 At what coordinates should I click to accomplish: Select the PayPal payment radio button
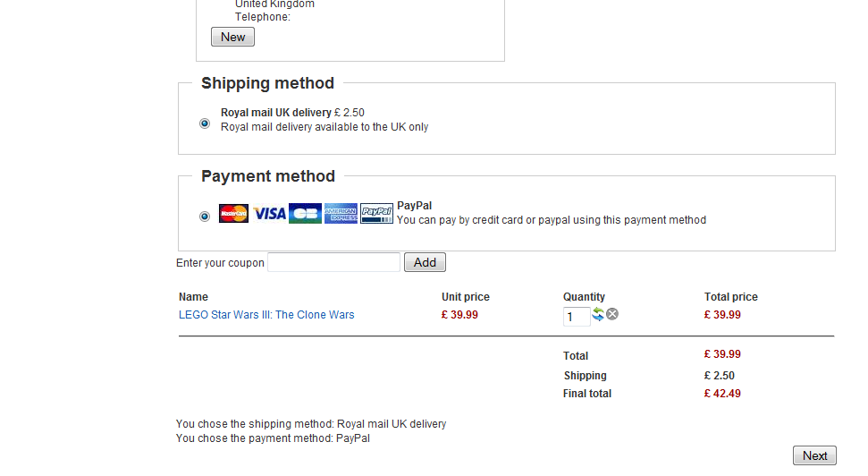[x=205, y=217]
